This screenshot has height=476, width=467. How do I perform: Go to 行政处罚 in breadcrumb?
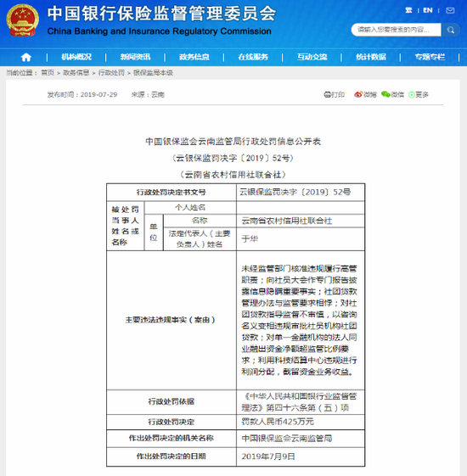point(111,73)
